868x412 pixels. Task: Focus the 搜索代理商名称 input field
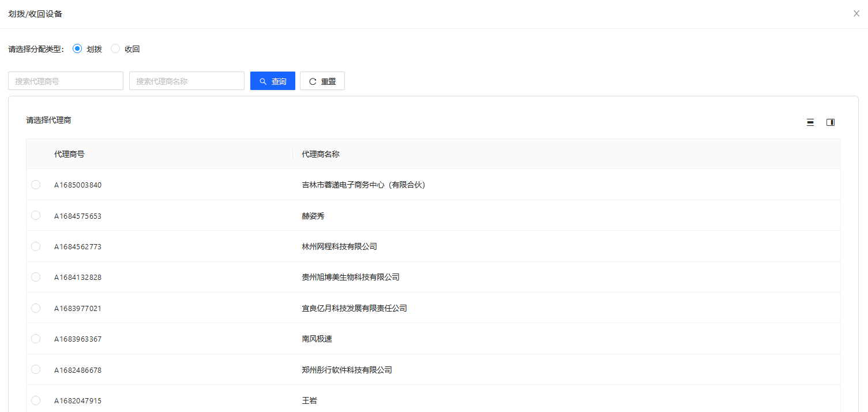point(187,81)
